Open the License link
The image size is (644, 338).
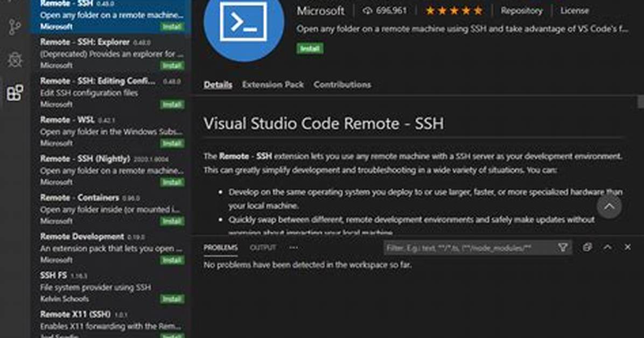pyautogui.click(x=574, y=11)
